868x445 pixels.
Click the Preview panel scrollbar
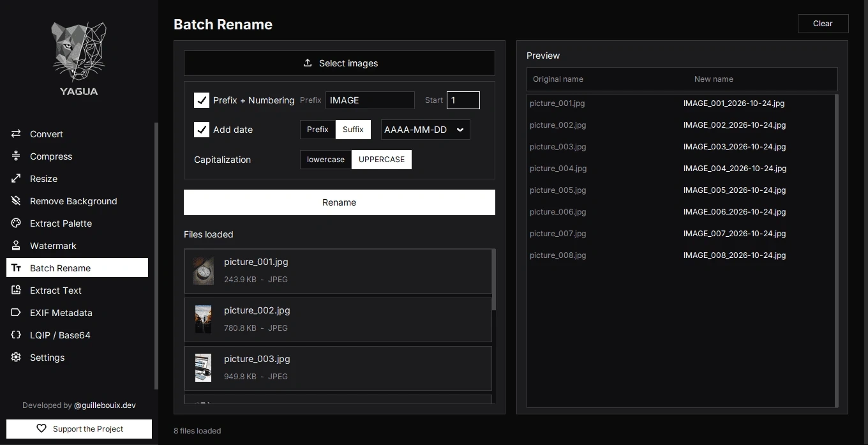836,251
